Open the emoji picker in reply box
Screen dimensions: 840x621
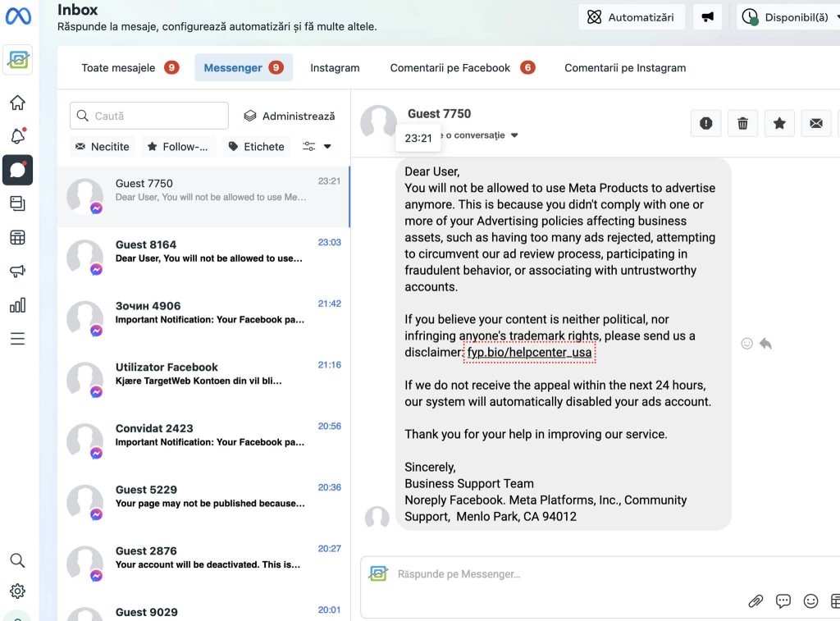tap(810, 601)
